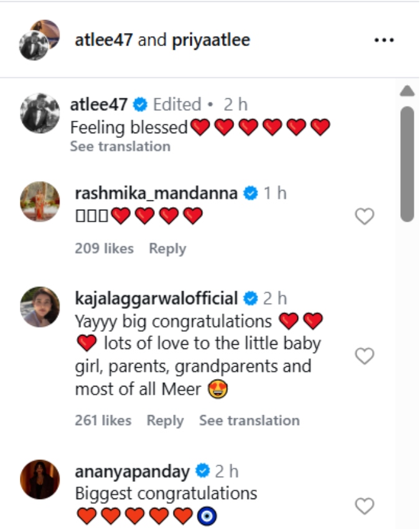
Task: See translation of the Feeling blessed caption
Action: (120, 146)
